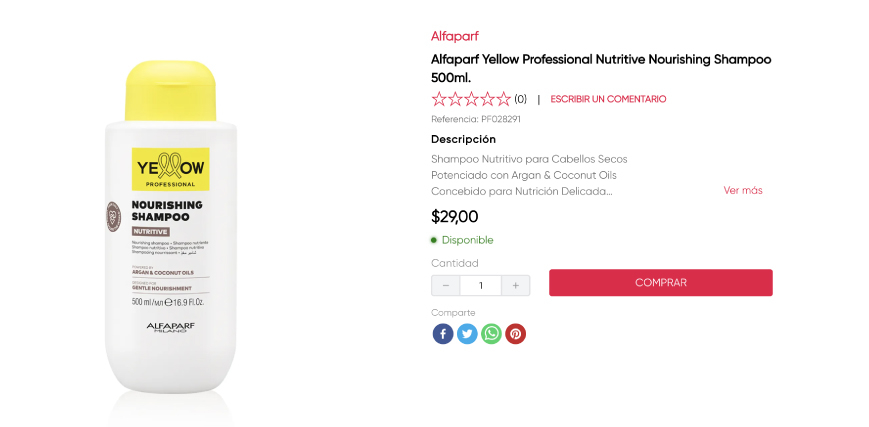Give a five-star rating

[x=503, y=99]
